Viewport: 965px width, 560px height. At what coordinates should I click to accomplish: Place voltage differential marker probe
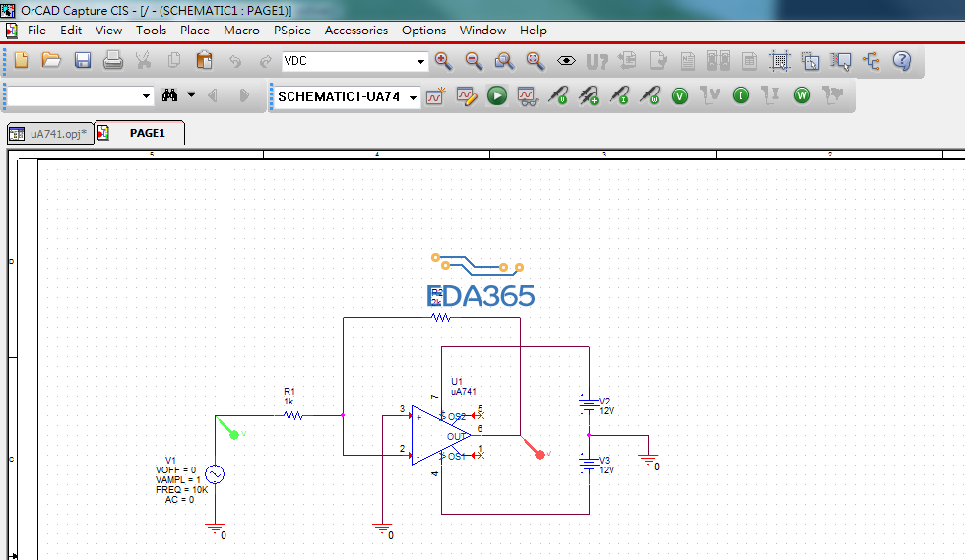pyautogui.click(x=589, y=96)
